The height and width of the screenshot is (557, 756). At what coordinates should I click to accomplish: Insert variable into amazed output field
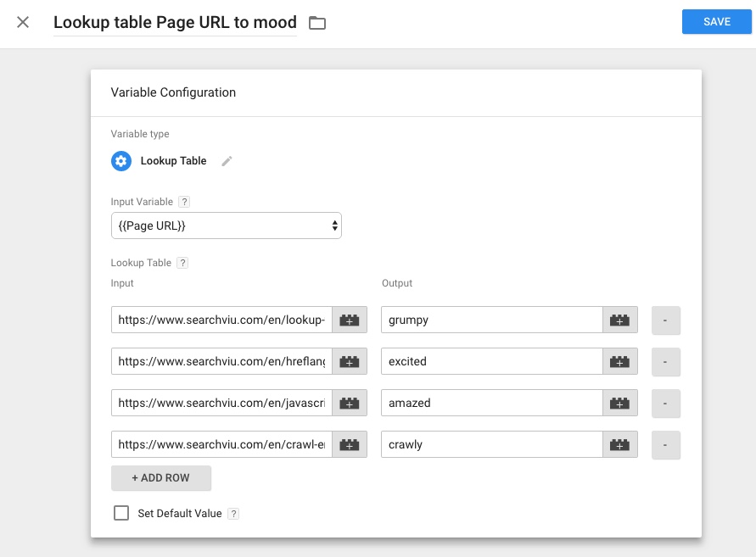(620, 403)
